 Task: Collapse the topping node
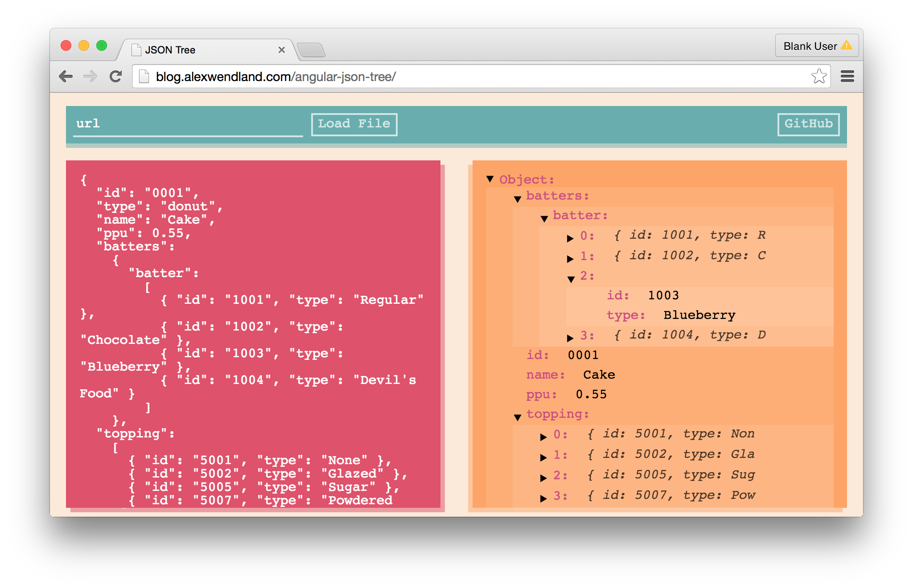click(518, 417)
